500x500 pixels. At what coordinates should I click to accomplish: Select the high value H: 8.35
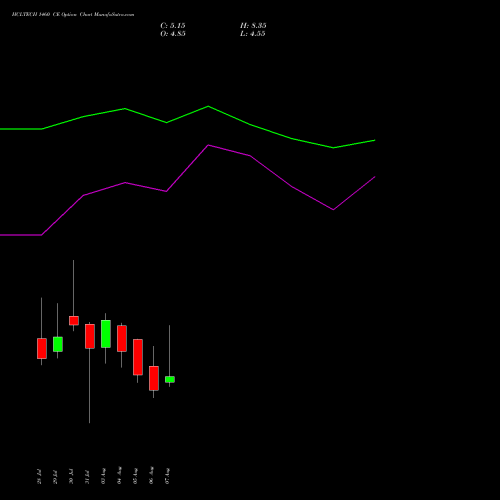(253, 26)
